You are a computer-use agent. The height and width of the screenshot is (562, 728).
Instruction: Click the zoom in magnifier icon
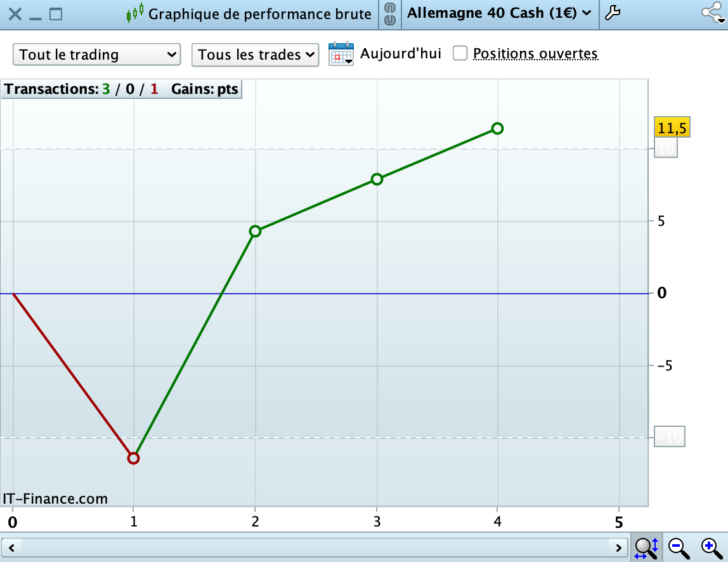tap(712, 548)
